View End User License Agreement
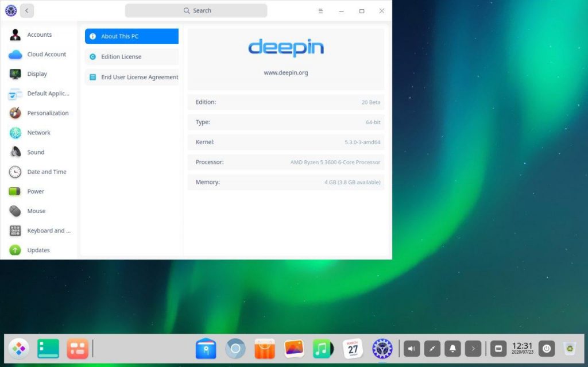Viewport: 588px width, 367px height. [131, 77]
